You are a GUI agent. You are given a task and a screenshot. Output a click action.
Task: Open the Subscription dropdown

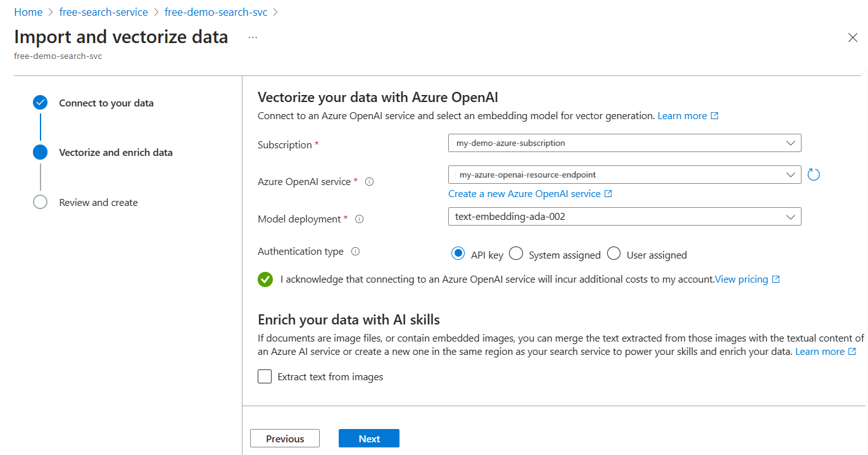[x=624, y=143]
